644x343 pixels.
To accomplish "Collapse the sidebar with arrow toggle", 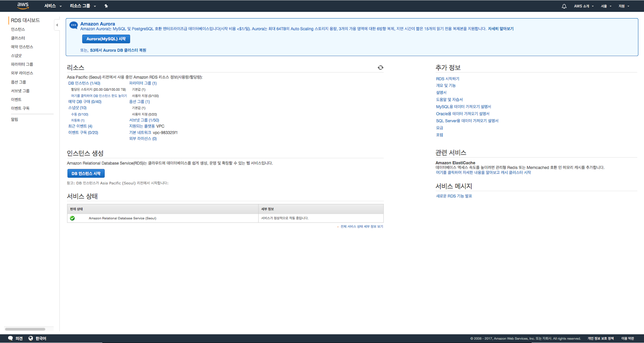I will coord(57,25).
